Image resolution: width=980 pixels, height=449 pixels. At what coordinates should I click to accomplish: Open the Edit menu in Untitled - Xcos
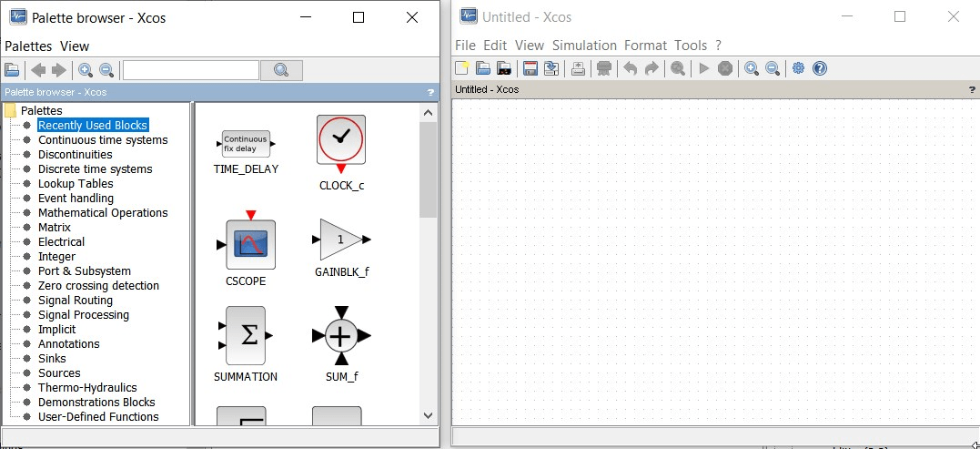(495, 46)
